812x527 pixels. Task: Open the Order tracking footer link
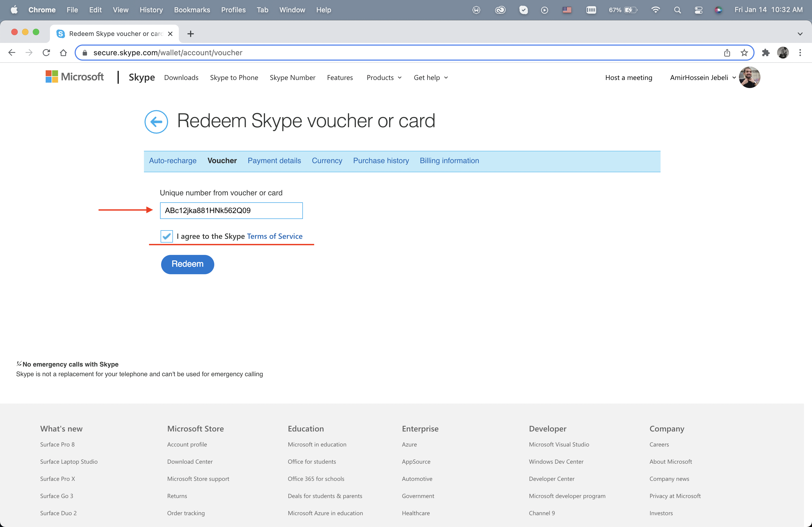[x=186, y=513]
